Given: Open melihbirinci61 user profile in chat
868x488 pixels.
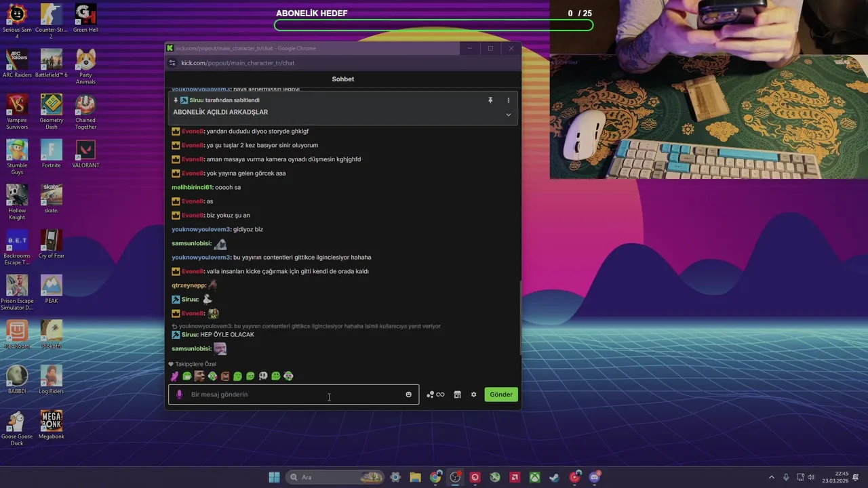Looking at the screenshot, I should pos(192,187).
